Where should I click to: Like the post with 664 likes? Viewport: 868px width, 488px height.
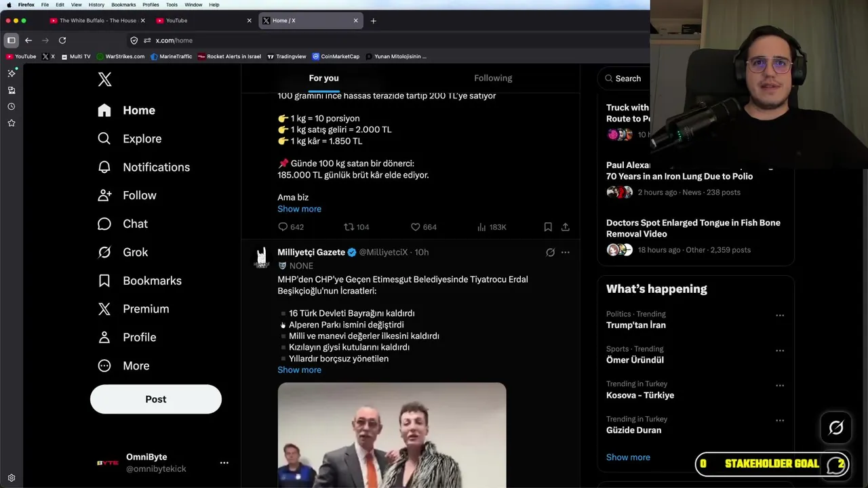(x=424, y=227)
